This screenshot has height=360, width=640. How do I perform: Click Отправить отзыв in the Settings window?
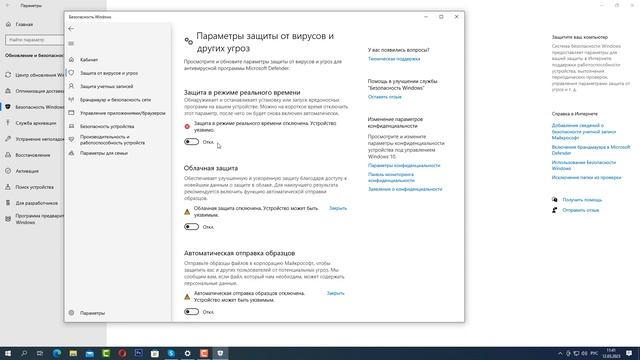pyautogui.click(x=581, y=210)
